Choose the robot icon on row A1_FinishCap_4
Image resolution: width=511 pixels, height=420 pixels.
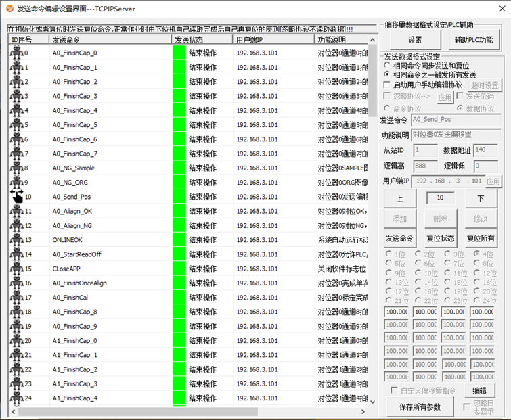click(x=16, y=398)
